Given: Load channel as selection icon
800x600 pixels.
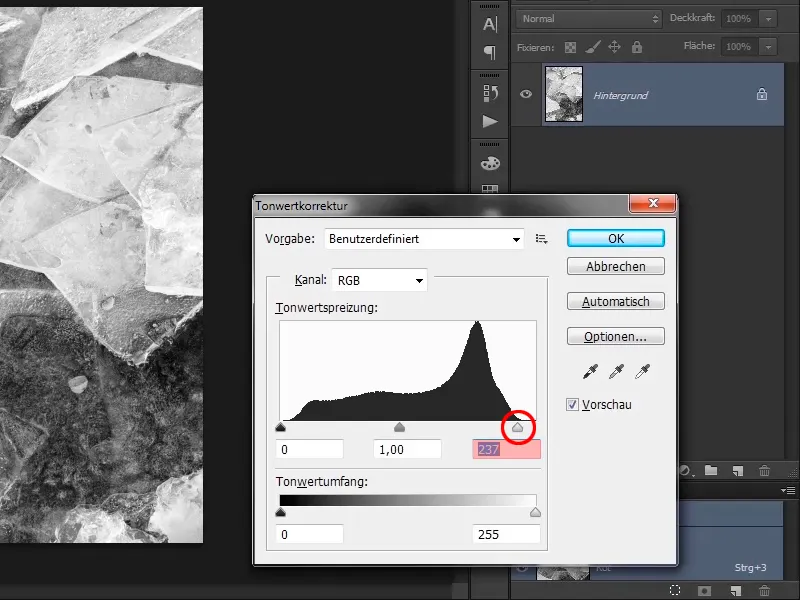Looking at the screenshot, I should point(675,590).
